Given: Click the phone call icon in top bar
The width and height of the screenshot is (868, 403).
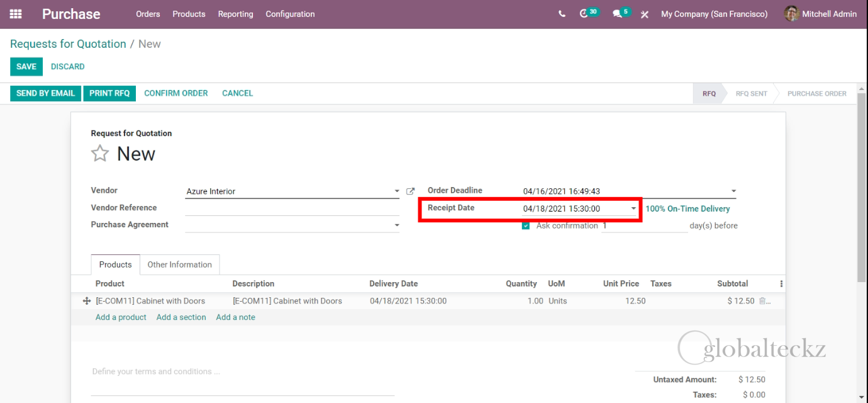Looking at the screenshot, I should pyautogui.click(x=562, y=14).
